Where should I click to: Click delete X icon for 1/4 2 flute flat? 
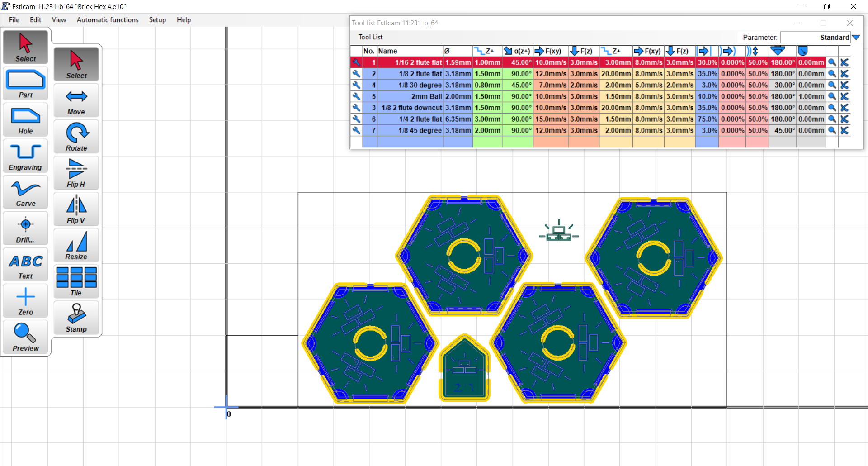pos(844,119)
